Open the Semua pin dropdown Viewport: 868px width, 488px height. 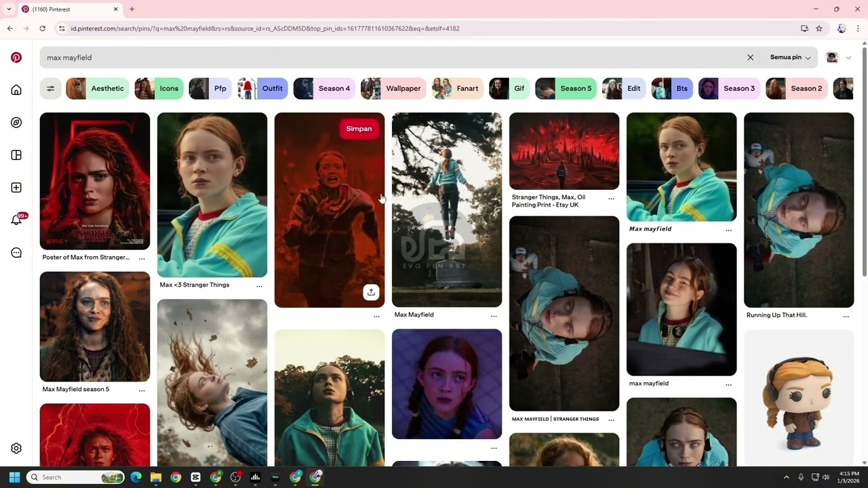point(790,58)
